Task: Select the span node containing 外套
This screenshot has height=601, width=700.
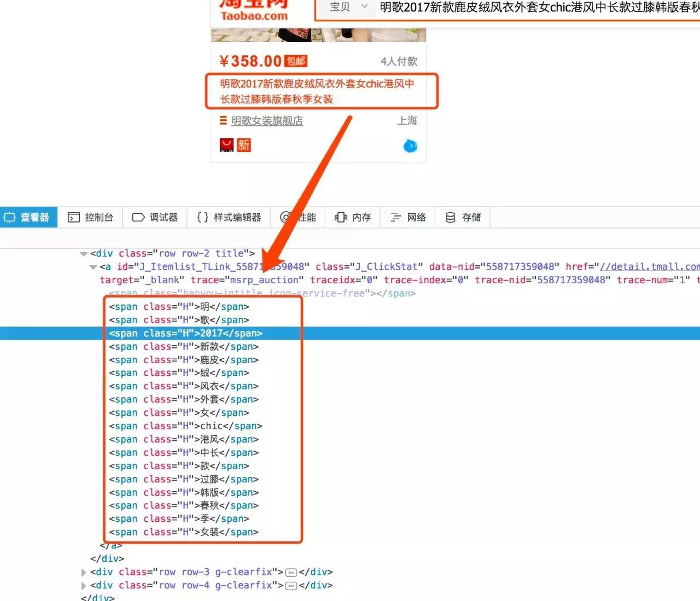Action: (x=184, y=400)
